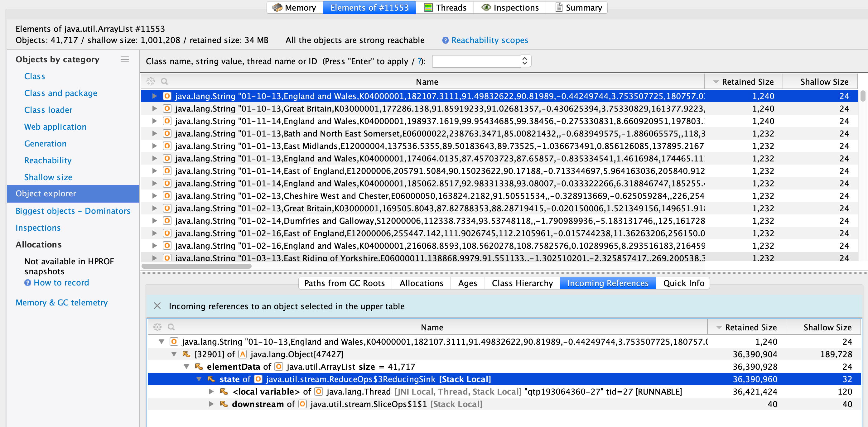Collapse the elementData of java.util.ArrayList node
Image resolution: width=868 pixels, height=427 pixels.
[186, 367]
